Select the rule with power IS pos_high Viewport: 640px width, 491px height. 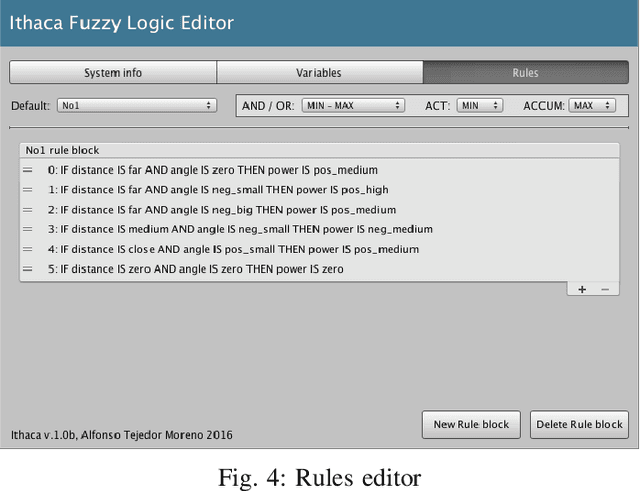[224, 190]
